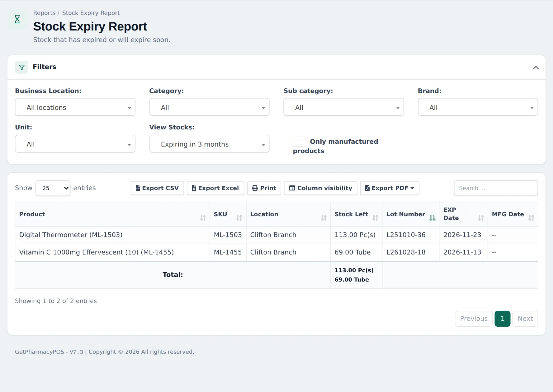The image size is (553, 392).
Task: Enable Only manufactured products checkbox
Action: [298, 142]
